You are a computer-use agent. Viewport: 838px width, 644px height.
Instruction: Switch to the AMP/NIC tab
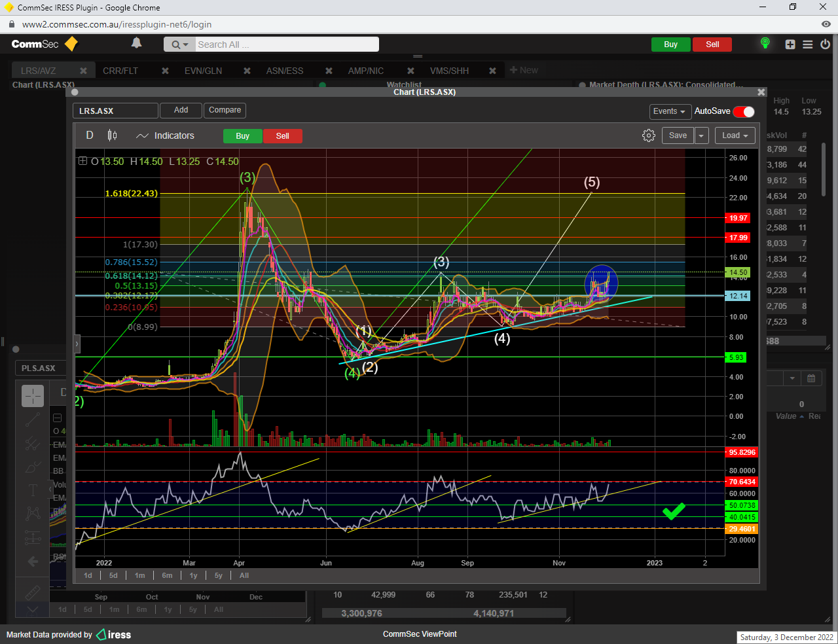coord(365,71)
